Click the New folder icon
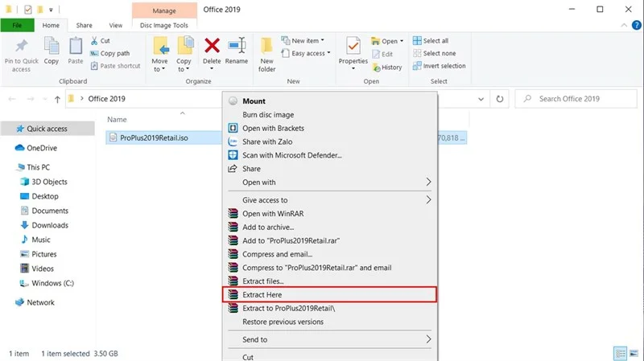 267,46
